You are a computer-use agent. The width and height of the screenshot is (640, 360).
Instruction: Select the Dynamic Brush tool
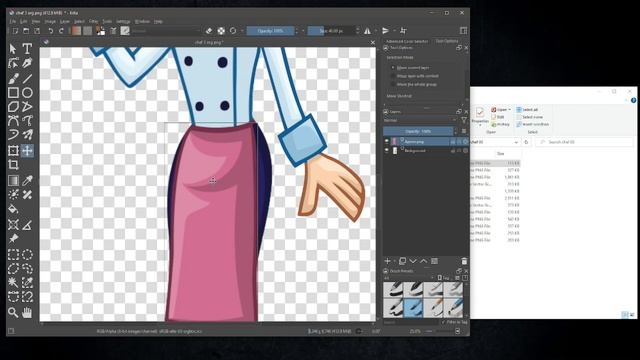coord(13,135)
